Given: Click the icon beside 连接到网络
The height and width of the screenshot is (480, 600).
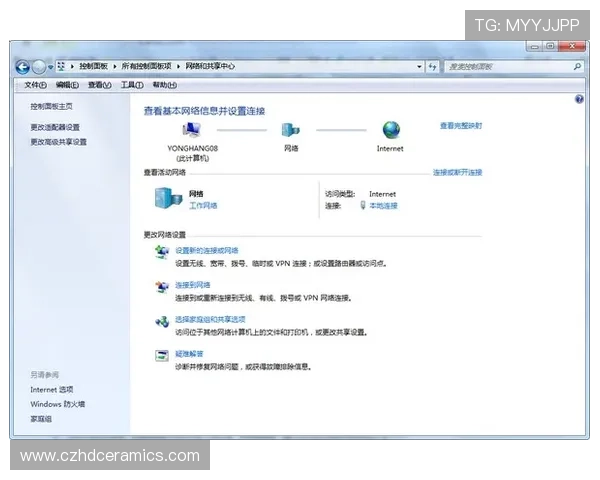Looking at the screenshot, I should tap(162, 287).
